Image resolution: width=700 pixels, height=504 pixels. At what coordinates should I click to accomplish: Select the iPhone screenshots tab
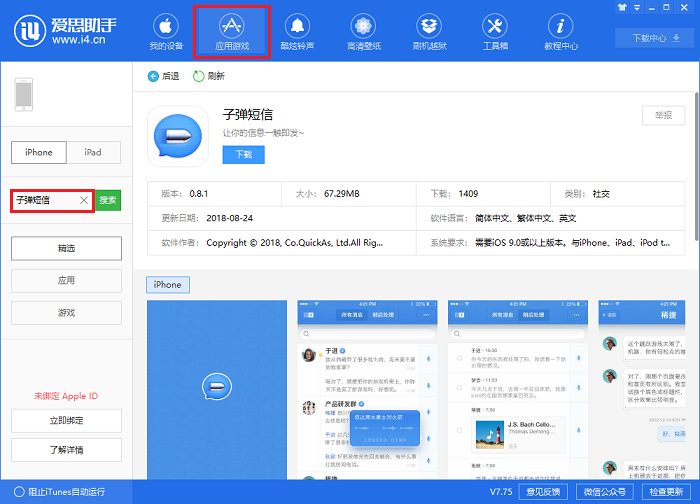point(168,285)
